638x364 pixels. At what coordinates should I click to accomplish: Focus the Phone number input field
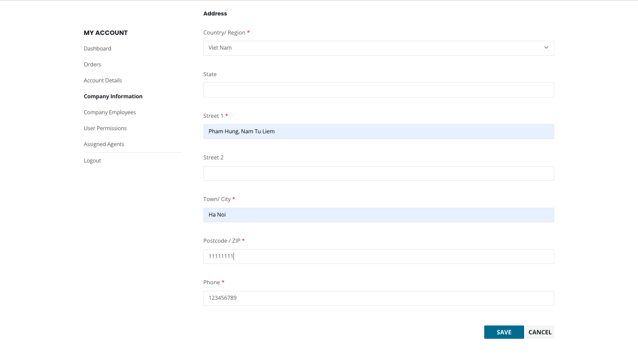click(x=378, y=298)
